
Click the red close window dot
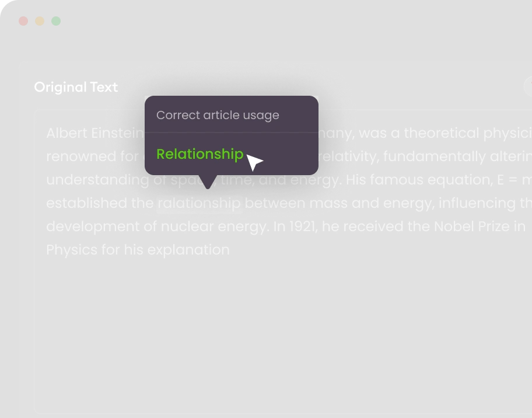23,22
